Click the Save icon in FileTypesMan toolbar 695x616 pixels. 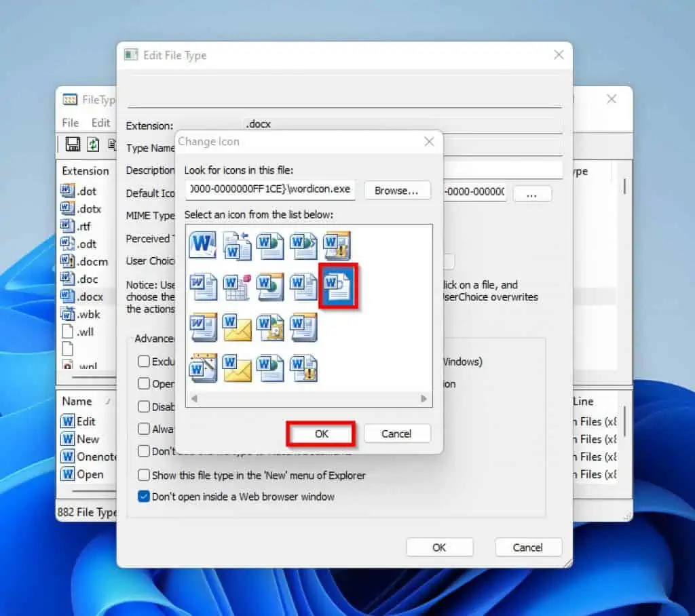(x=73, y=142)
